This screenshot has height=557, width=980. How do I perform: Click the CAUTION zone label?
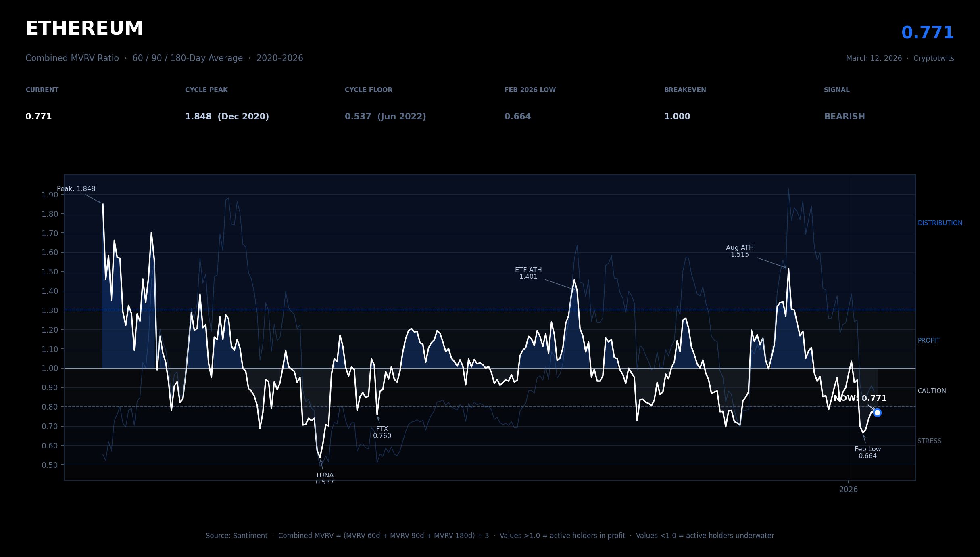point(932,391)
